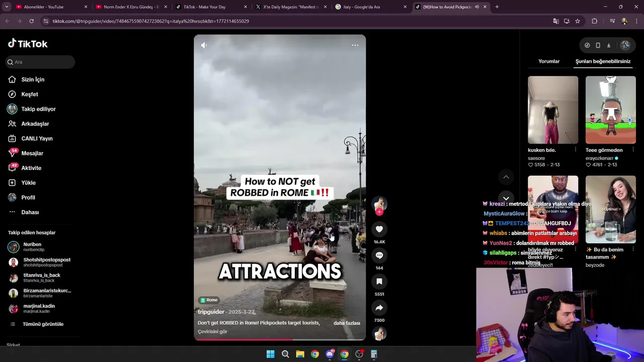
Task: Open the video's three-dot options menu
Action: [355, 45]
